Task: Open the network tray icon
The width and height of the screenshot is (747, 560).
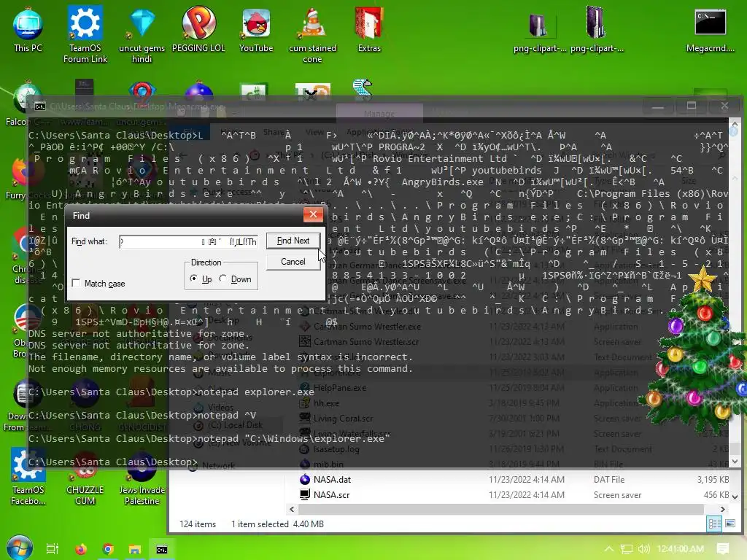Action: pyautogui.click(x=627, y=549)
